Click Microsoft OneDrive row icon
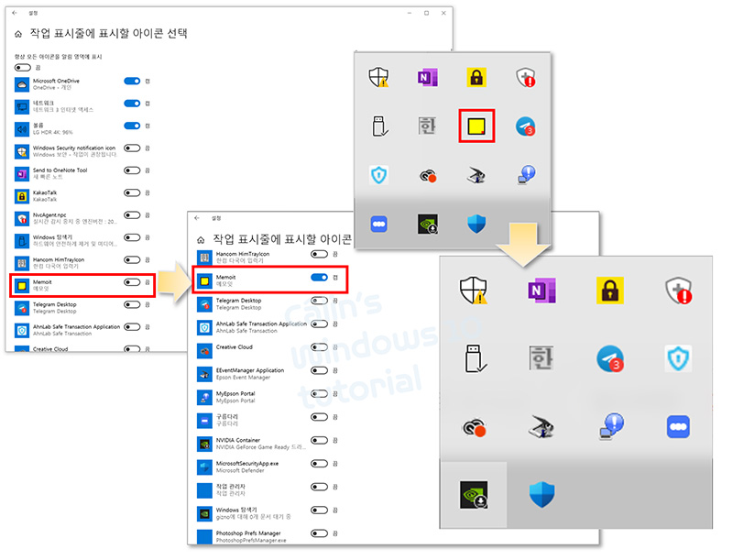Viewport: 733px width, 560px height. [x=22, y=84]
